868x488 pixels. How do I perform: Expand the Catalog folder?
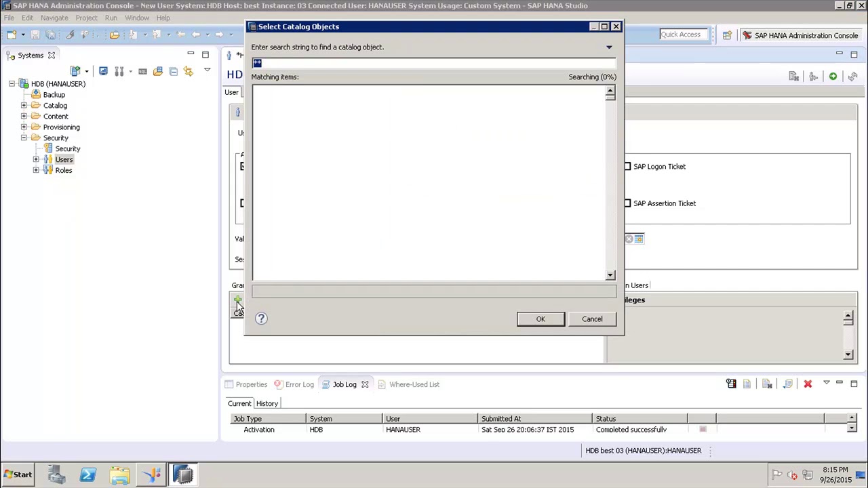[24, 106]
